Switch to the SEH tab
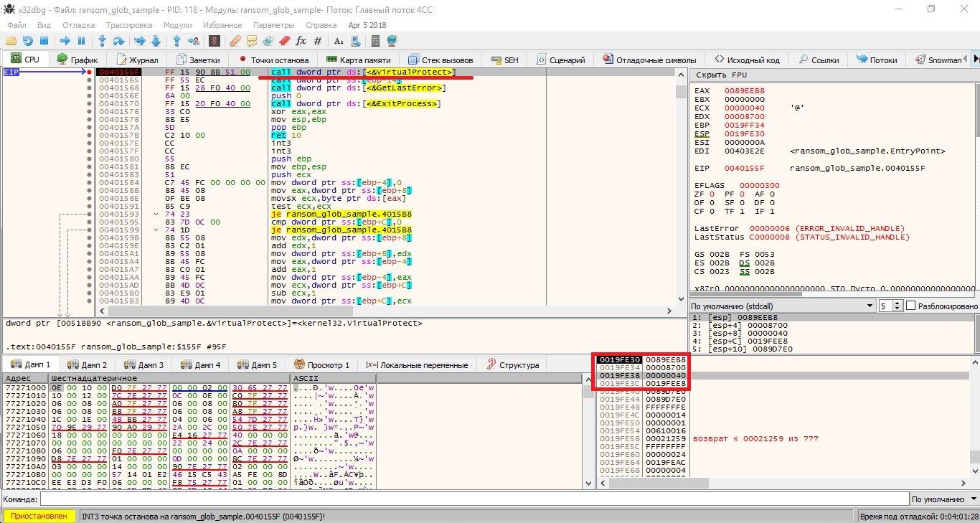The image size is (980, 523). point(504,60)
